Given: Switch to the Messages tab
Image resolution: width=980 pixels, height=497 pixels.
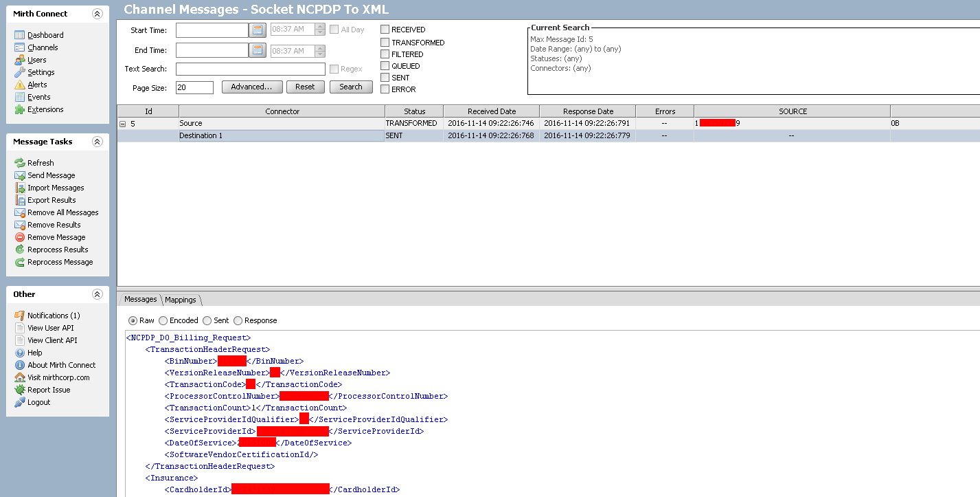Looking at the screenshot, I should [140, 299].
